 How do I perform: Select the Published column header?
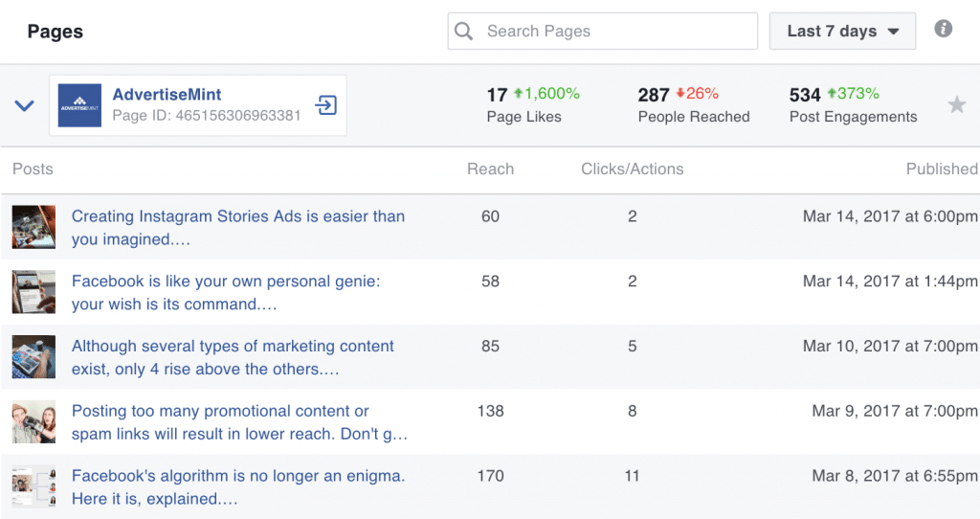(943, 169)
